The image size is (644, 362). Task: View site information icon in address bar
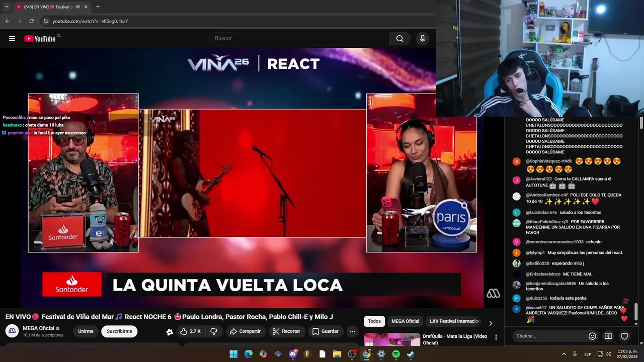click(x=46, y=21)
